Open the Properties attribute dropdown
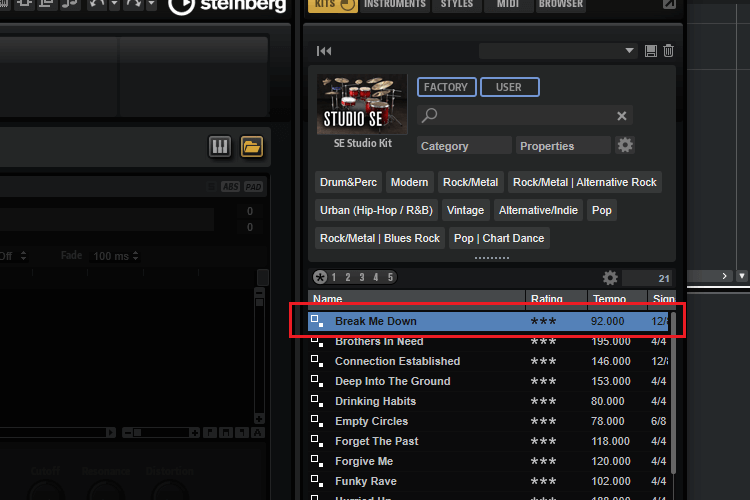 [563, 146]
